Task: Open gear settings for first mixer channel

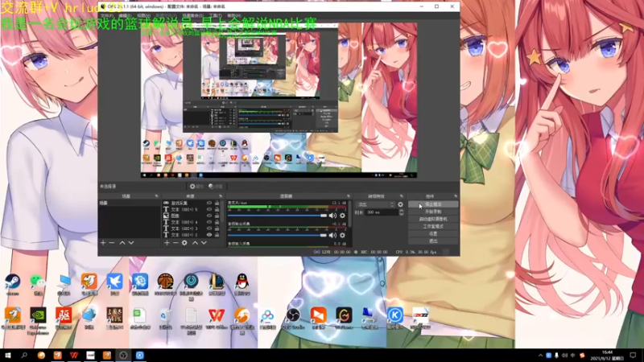Action: click(343, 216)
